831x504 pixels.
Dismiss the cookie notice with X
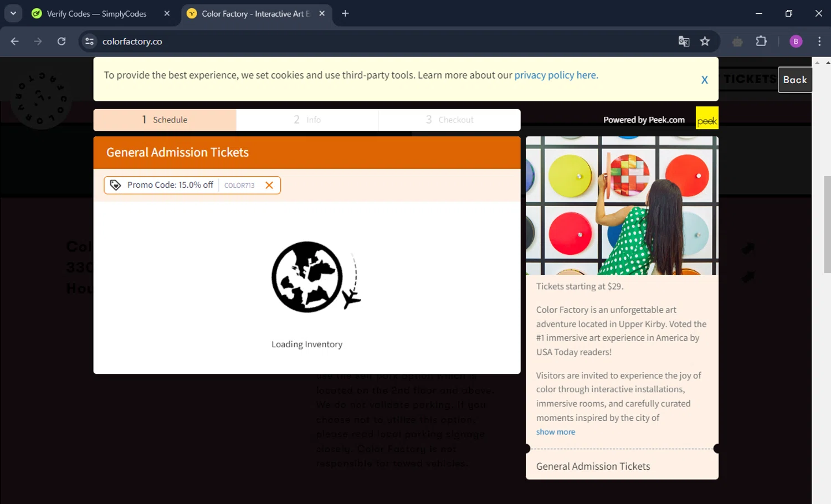[704, 80]
